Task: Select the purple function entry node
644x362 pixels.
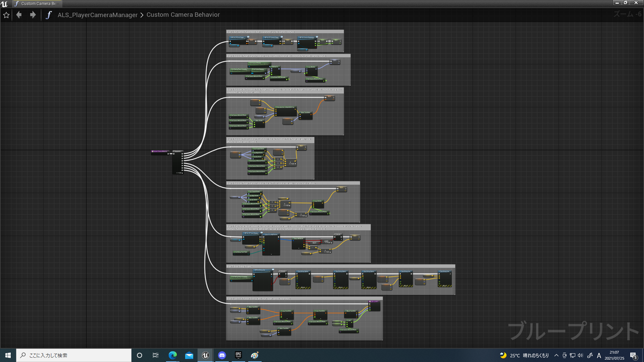Action: point(159,152)
